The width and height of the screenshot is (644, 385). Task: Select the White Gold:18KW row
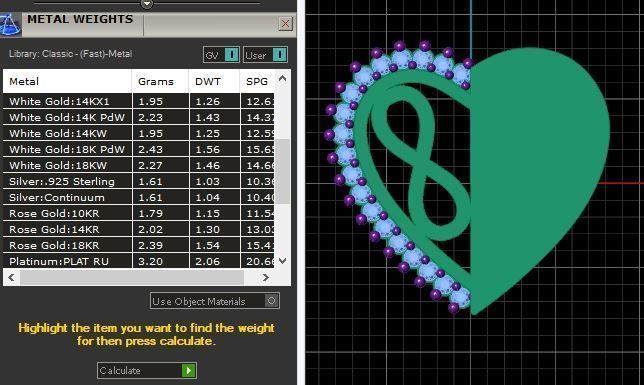point(138,165)
